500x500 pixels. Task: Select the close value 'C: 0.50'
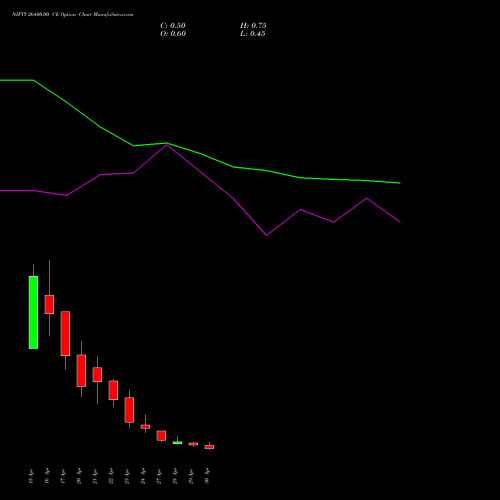click(x=173, y=26)
